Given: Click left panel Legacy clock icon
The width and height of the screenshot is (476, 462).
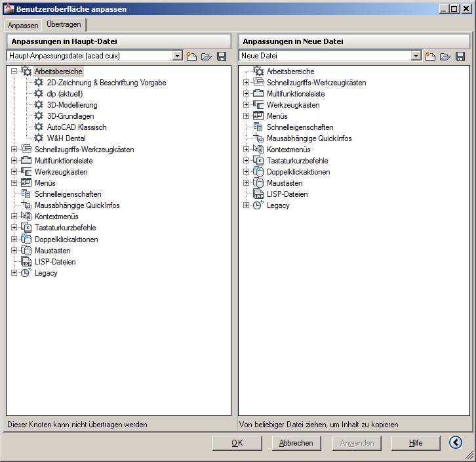Looking at the screenshot, I should (x=26, y=272).
